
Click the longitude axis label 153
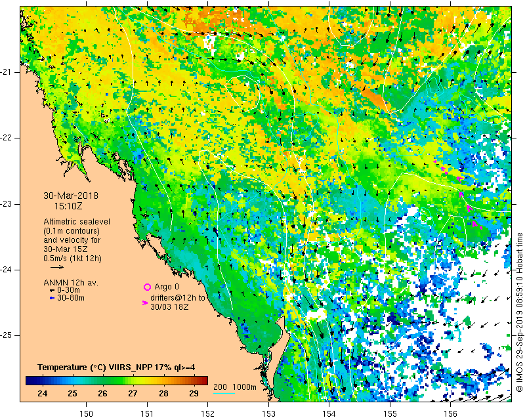point(268,414)
